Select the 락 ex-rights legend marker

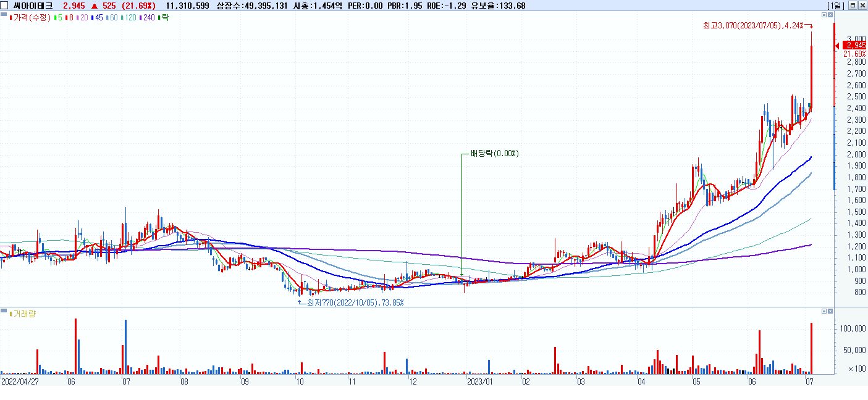click(x=164, y=18)
